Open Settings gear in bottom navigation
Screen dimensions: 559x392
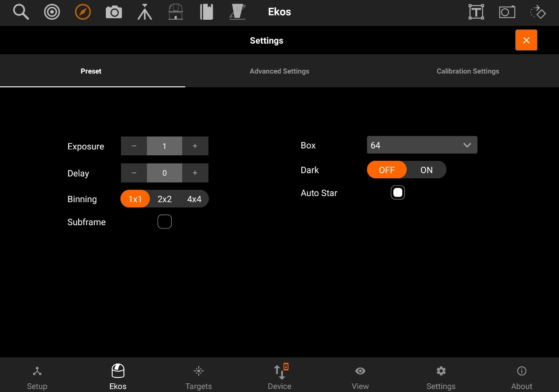pos(441,377)
